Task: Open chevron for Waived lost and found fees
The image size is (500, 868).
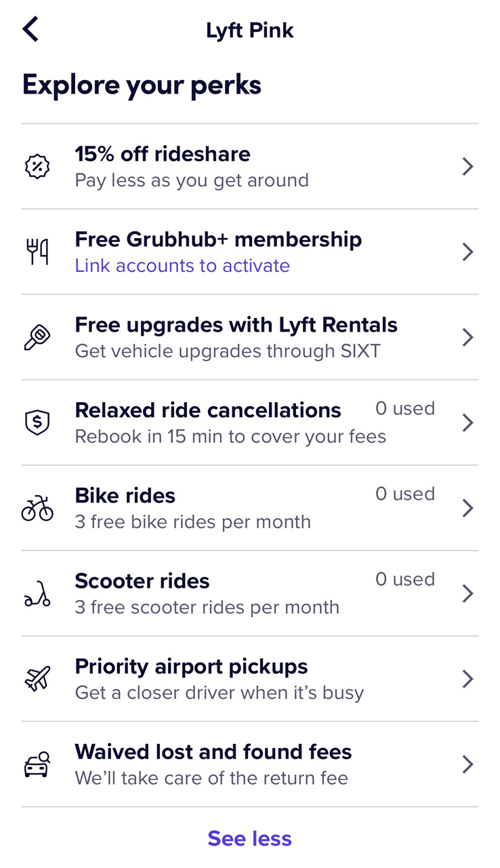Action: coord(467,765)
